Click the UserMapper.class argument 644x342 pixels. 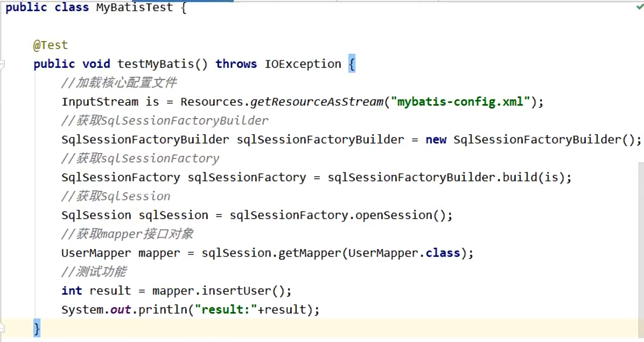coord(404,253)
